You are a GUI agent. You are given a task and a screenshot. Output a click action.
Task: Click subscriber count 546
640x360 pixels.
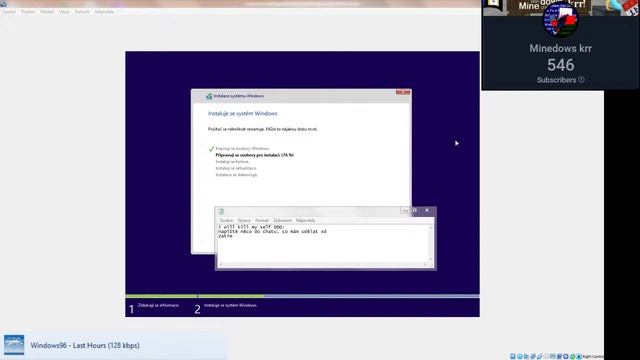pyautogui.click(x=560, y=65)
